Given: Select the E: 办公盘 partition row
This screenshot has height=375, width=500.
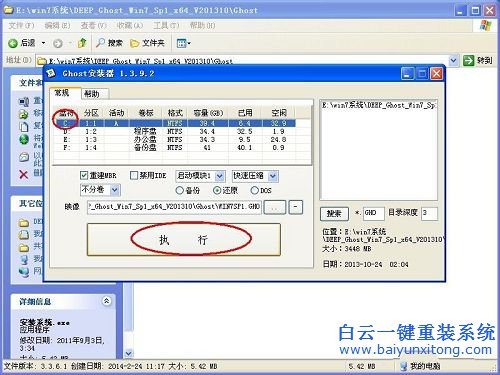Looking at the screenshot, I should pos(175,139).
